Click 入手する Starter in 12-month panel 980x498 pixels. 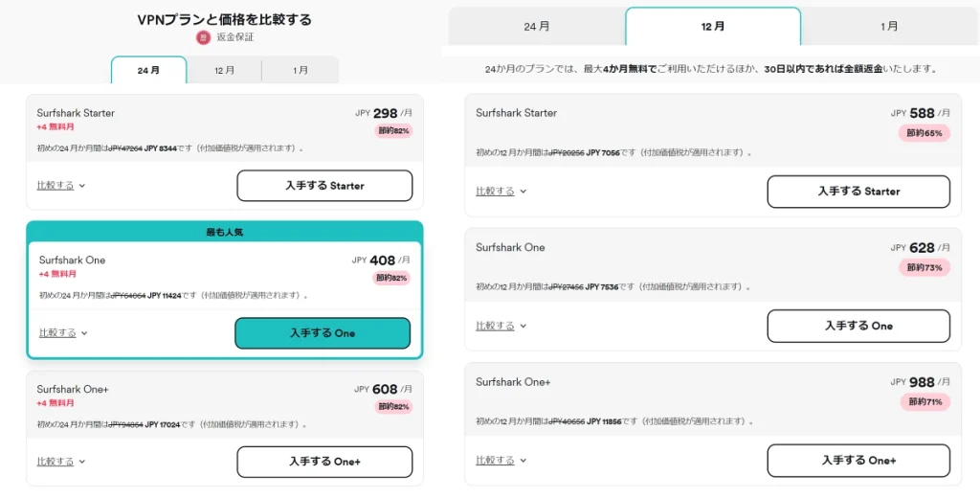click(858, 192)
